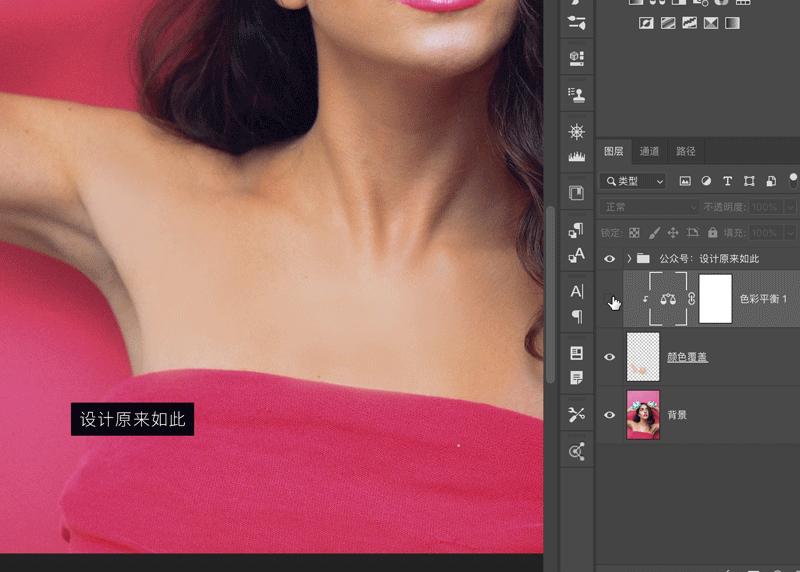The width and height of the screenshot is (800, 572).
Task: Switch to the 通道 tab
Action: [649, 152]
